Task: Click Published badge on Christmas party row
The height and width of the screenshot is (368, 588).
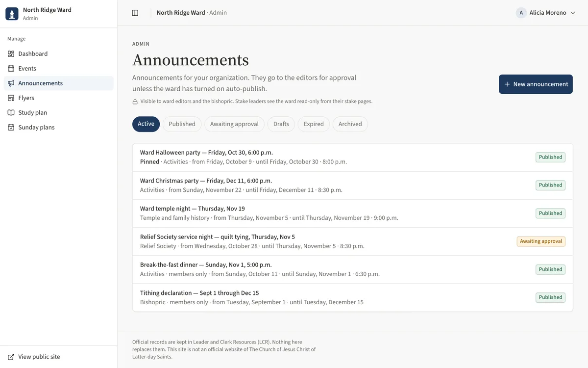Action: (x=550, y=185)
